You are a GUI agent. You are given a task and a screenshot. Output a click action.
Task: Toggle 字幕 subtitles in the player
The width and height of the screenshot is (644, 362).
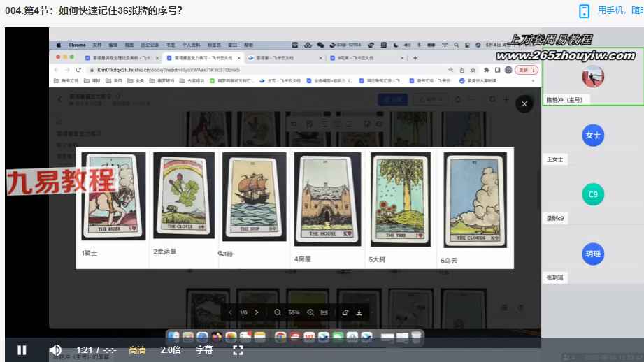[x=204, y=350]
